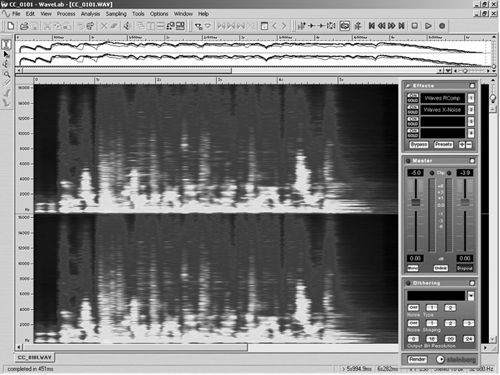Click the Delete selection X icon

[x=104, y=26]
